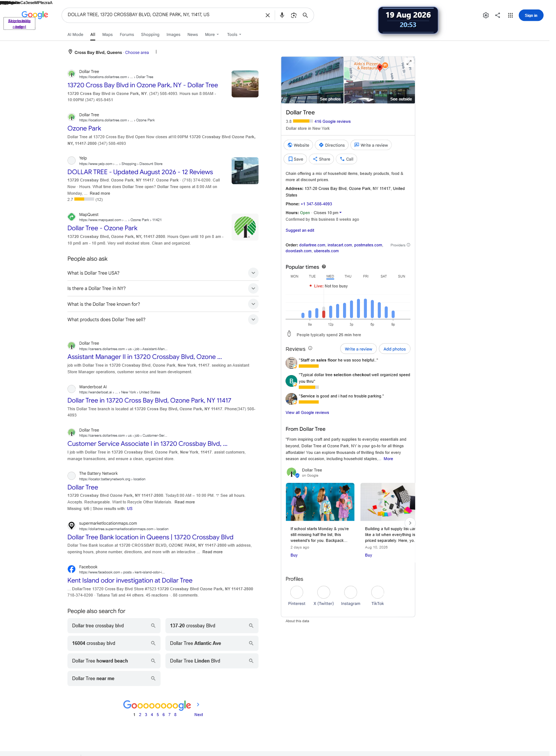Expand 'What products does Dollar Tree sell?'
Viewport: 556px width, 756px height.
(x=163, y=319)
